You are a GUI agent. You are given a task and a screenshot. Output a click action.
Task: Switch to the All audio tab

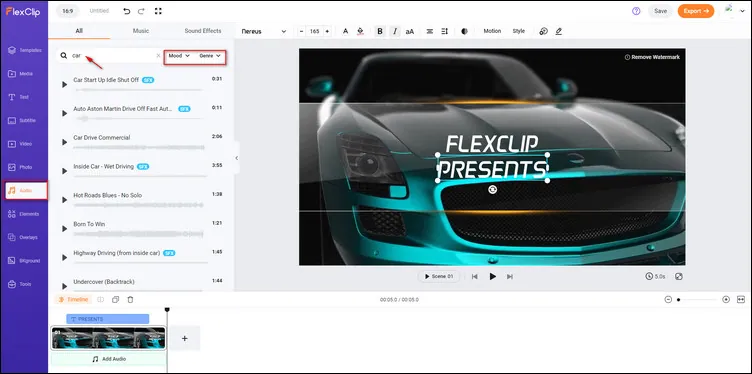pos(79,31)
